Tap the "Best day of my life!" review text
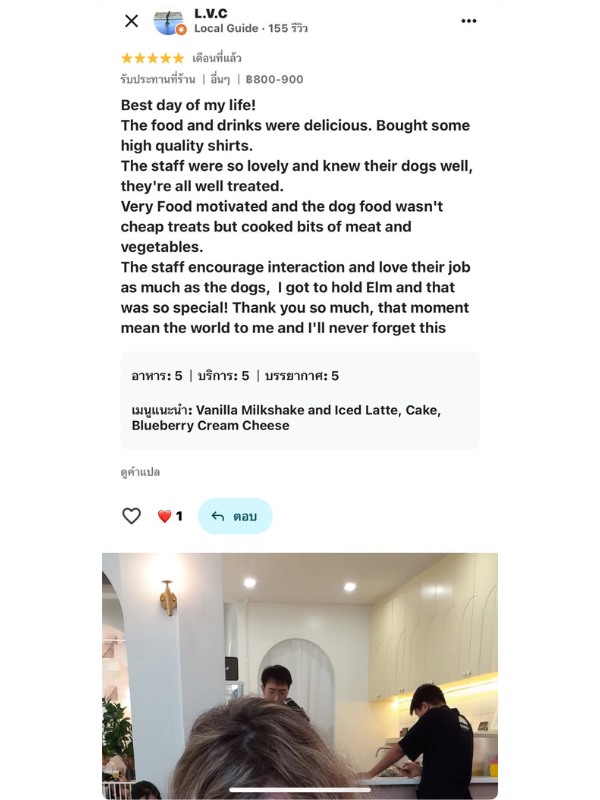Viewport: 600px width, 800px height. [188, 105]
